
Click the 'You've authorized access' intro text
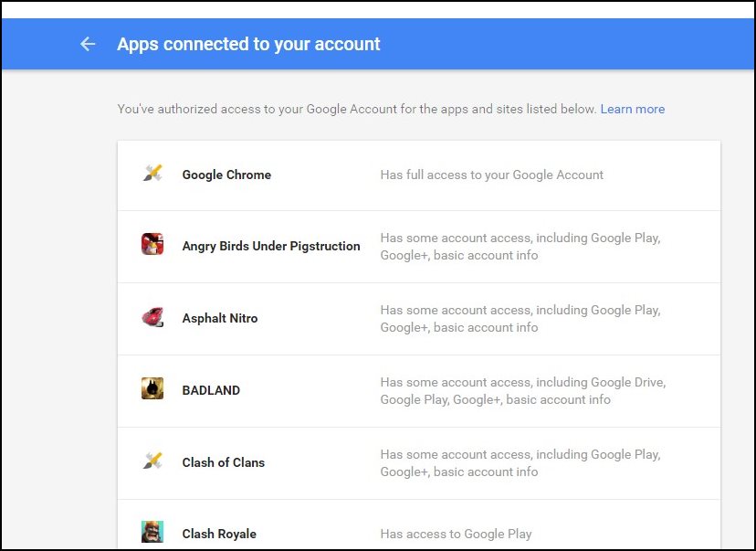357,109
